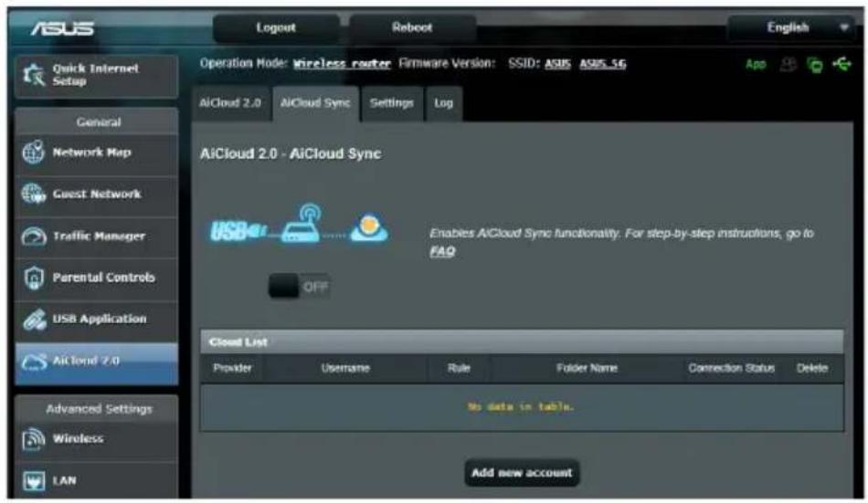Viewport: 868px width, 503px height.
Task: Click the Wireless signal icon
Action: pos(33,439)
